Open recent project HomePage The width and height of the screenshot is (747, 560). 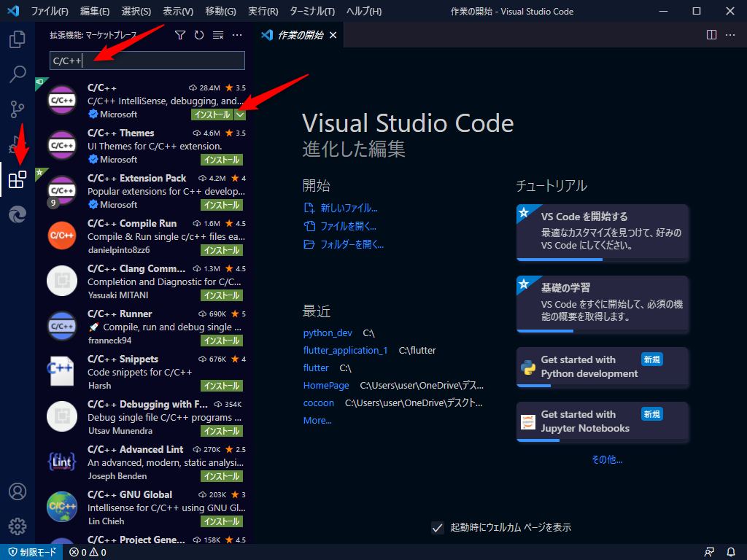pyautogui.click(x=326, y=385)
